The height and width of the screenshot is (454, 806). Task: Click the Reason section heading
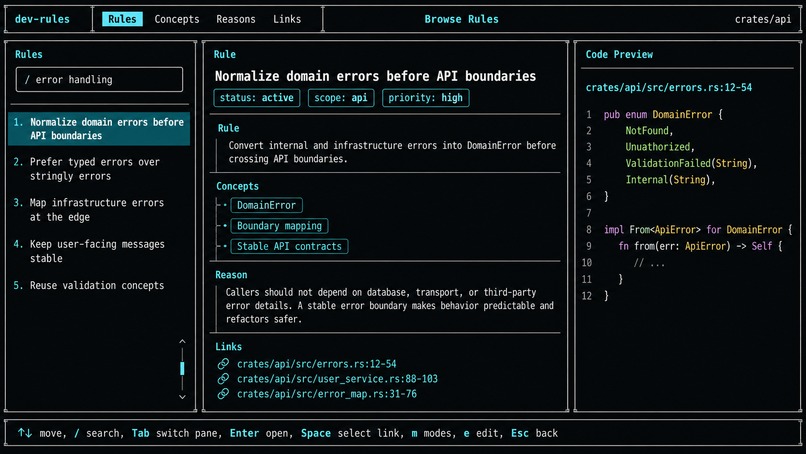231,275
